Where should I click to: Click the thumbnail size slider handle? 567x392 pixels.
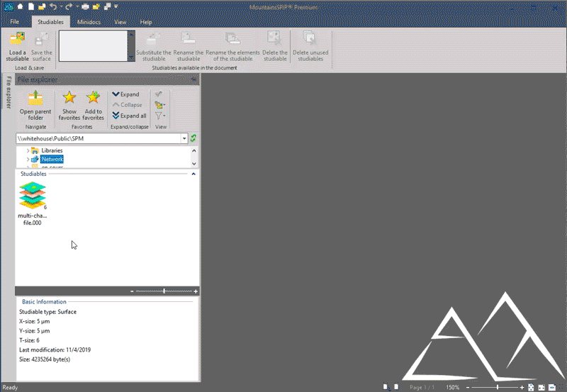click(164, 291)
